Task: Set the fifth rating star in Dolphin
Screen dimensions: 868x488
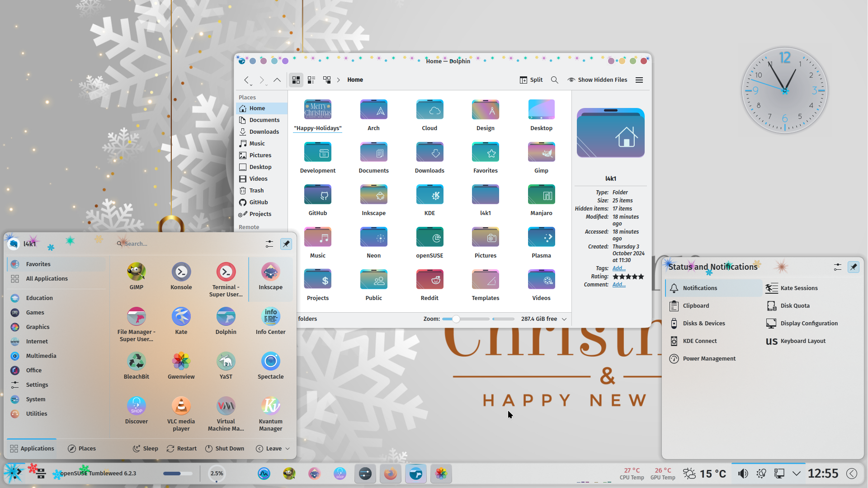Action: coord(641,277)
